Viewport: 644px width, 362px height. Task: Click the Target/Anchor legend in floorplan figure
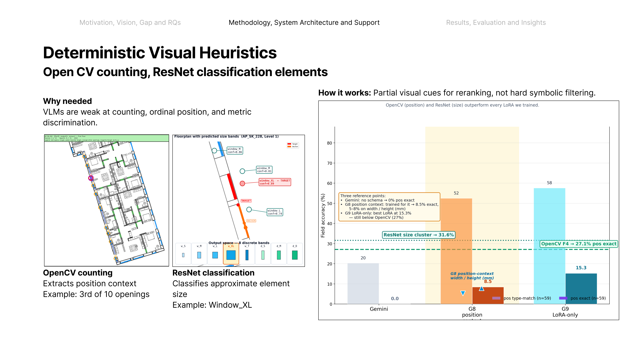293,145
